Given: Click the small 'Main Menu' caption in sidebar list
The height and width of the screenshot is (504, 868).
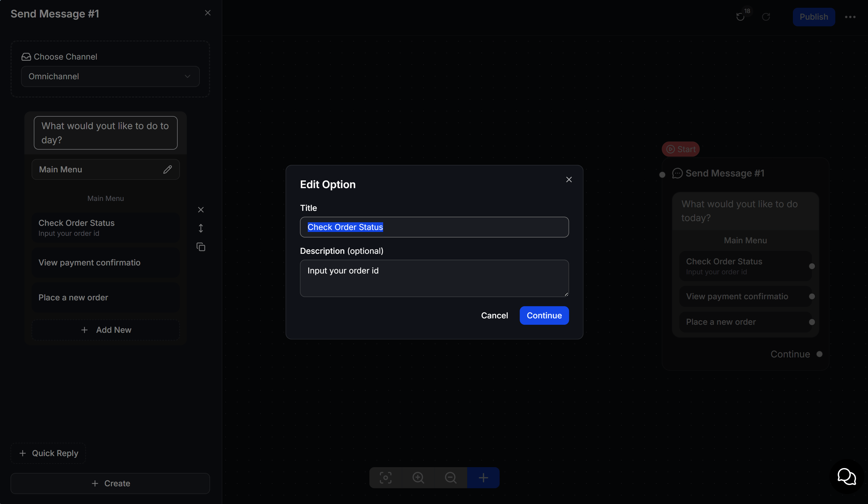Looking at the screenshot, I should (x=105, y=198).
